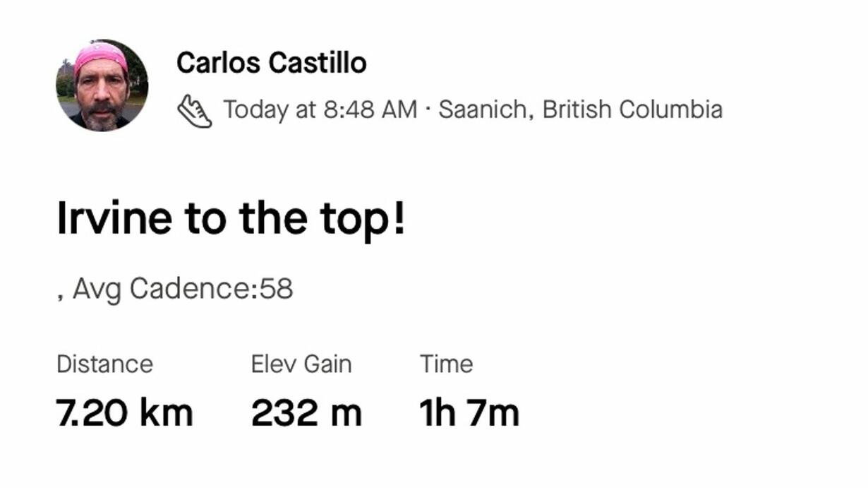
Task: Select the Elev Gain stat label
Action: click(x=301, y=364)
